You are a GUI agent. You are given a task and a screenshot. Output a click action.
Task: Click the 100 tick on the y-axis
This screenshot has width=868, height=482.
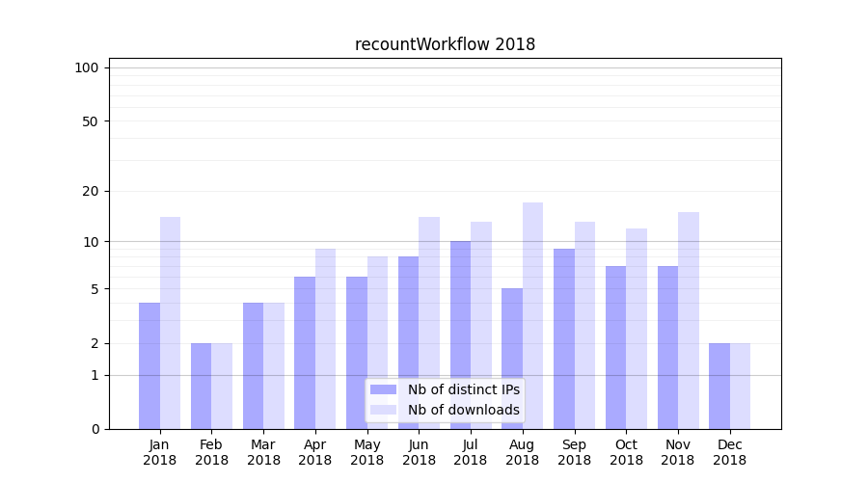(87, 67)
